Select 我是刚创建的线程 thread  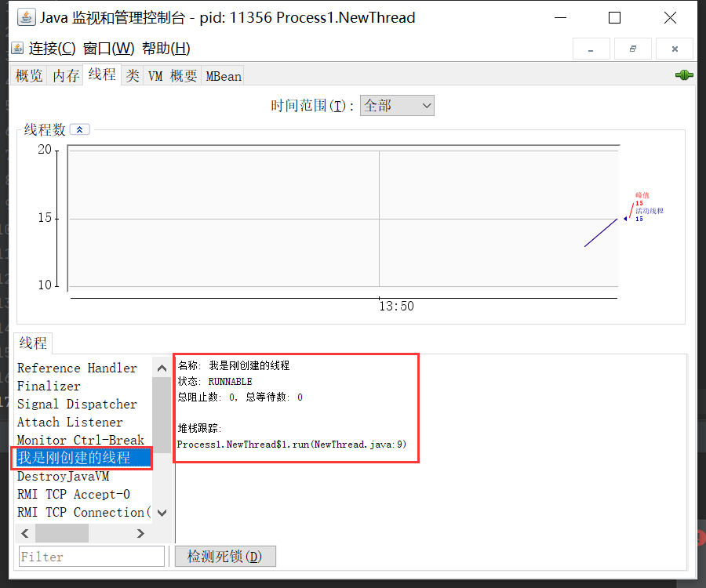[83, 458]
